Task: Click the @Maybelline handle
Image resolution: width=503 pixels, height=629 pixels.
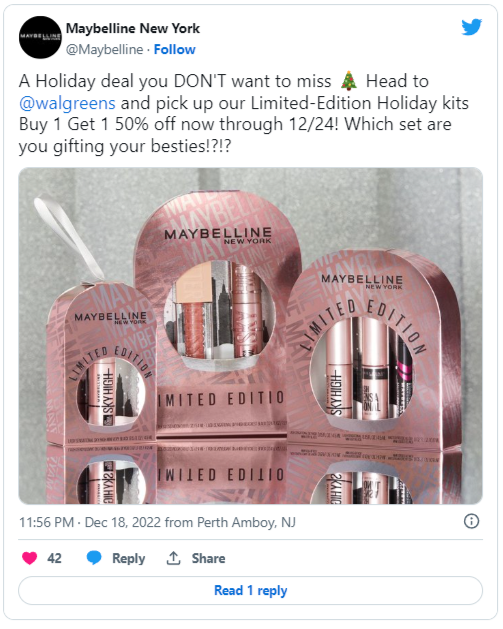Action: (104, 49)
